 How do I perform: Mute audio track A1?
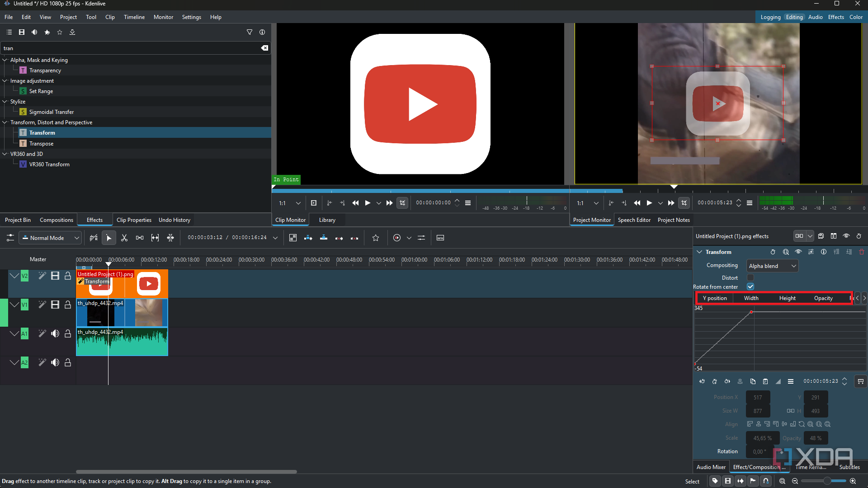click(x=55, y=333)
